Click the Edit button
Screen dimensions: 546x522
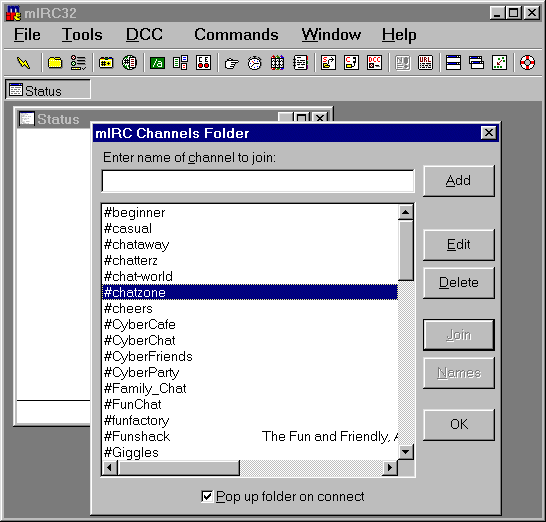pyautogui.click(x=459, y=245)
